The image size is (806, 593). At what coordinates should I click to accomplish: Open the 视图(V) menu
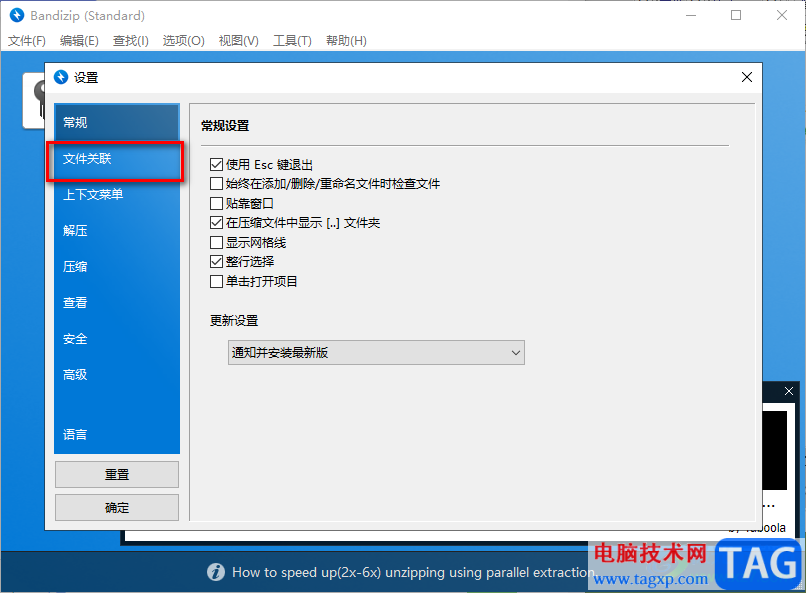coord(239,41)
